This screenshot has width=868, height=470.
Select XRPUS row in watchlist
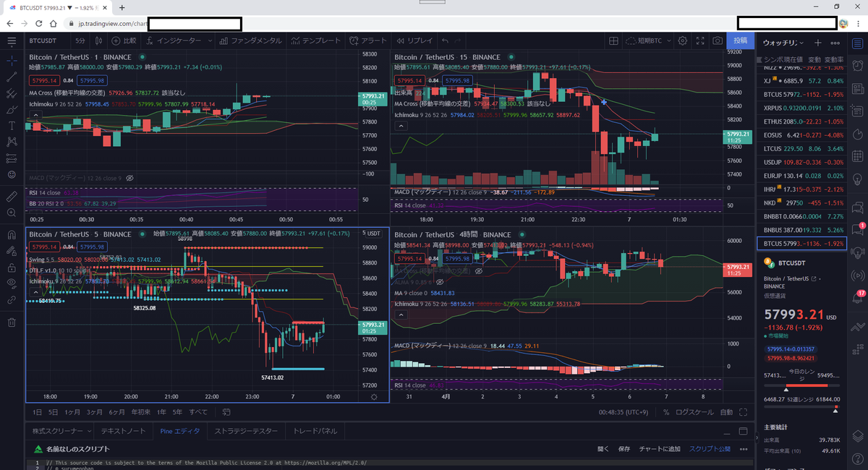801,107
